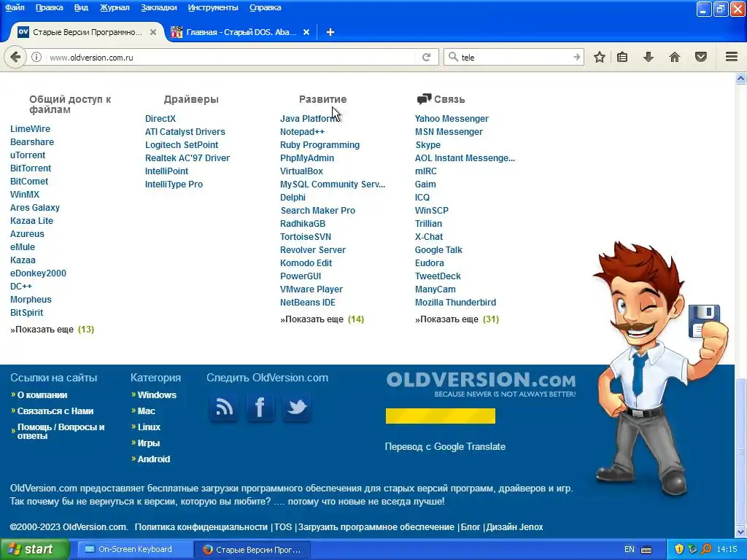
Task: Switch to On-Screen Keyboard taskbar item
Action: click(x=135, y=549)
